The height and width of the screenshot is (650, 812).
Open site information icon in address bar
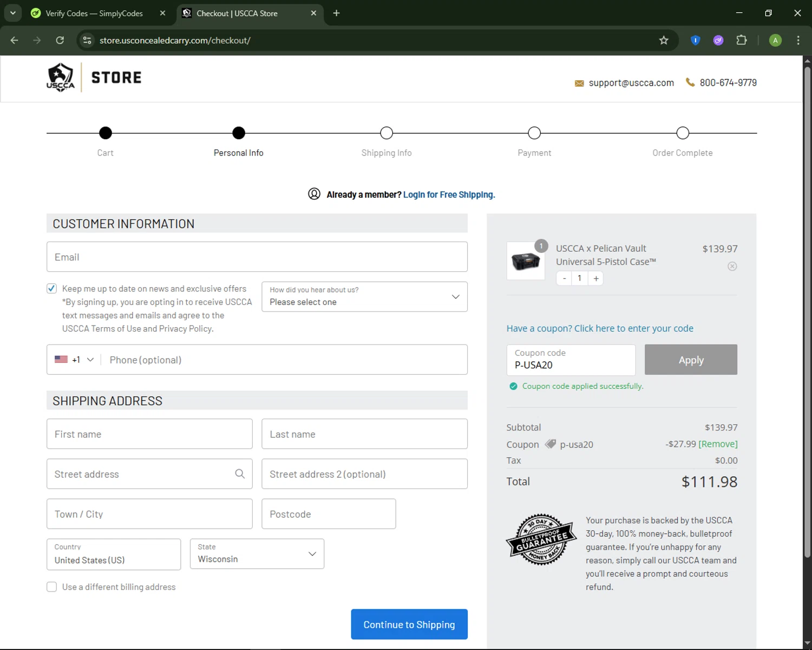click(x=87, y=40)
